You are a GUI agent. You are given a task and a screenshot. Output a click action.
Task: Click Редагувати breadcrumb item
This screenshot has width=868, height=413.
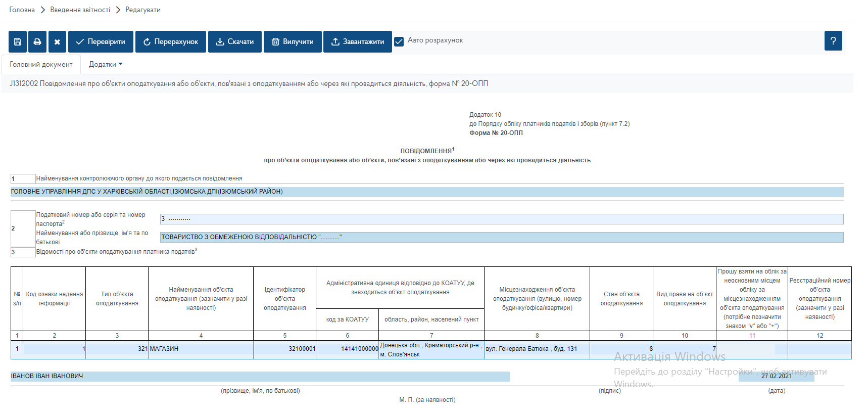pos(143,10)
